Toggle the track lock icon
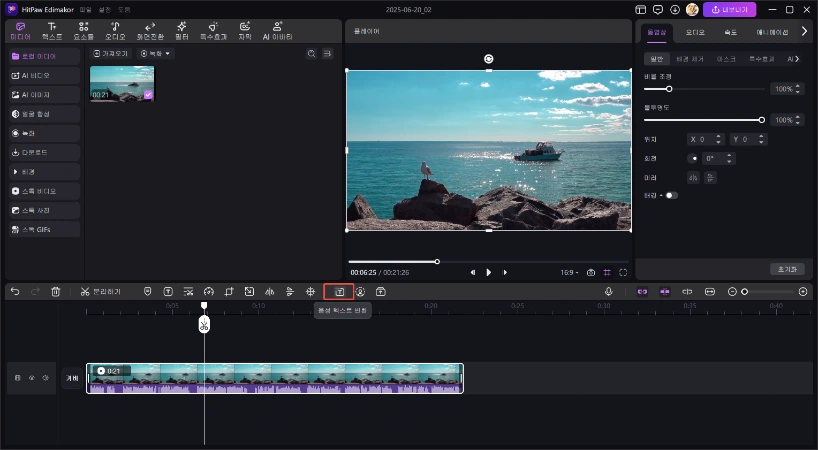 coord(18,378)
